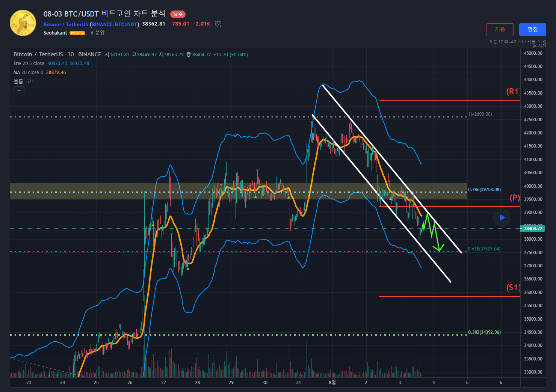The image size is (556, 392).
Task: Click the 0.786 Fibonacci level label
Action: coord(484,190)
